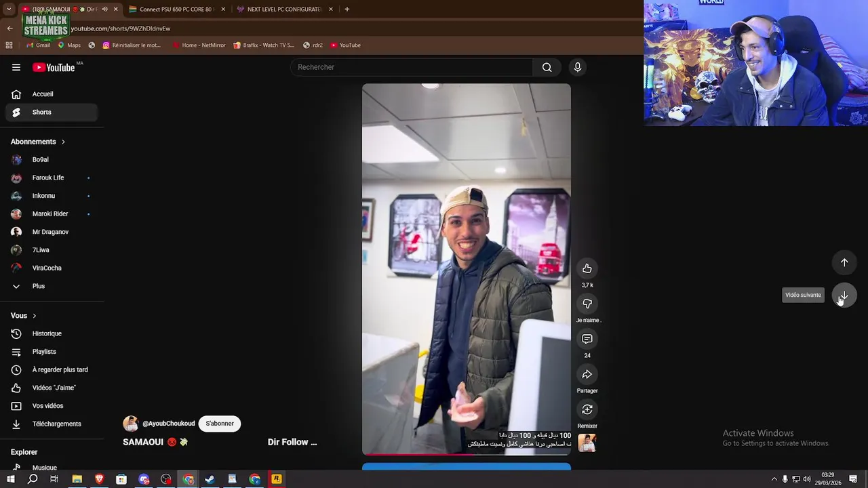The width and height of the screenshot is (868, 488).
Task: Open Home - NetMirror bookmark
Action: (199, 45)
